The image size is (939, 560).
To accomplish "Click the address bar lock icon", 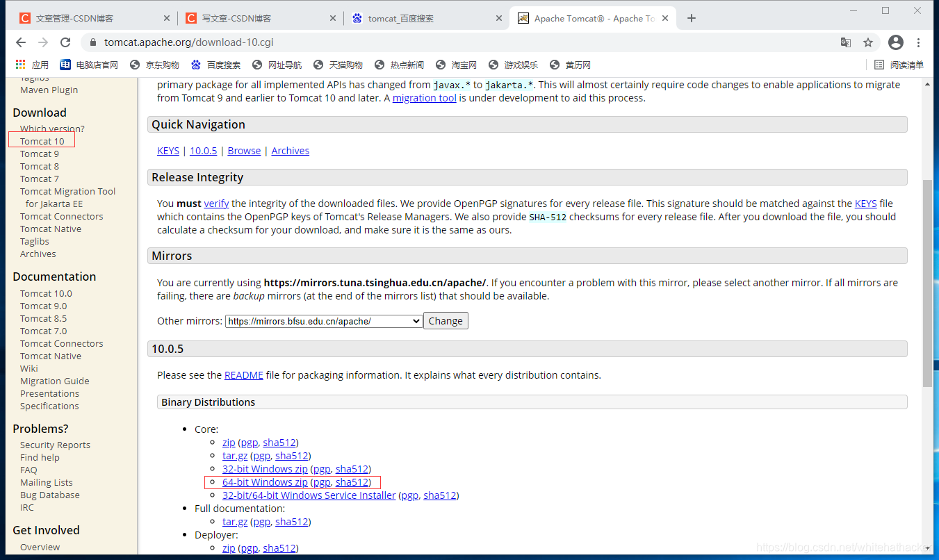I will 93,42.
